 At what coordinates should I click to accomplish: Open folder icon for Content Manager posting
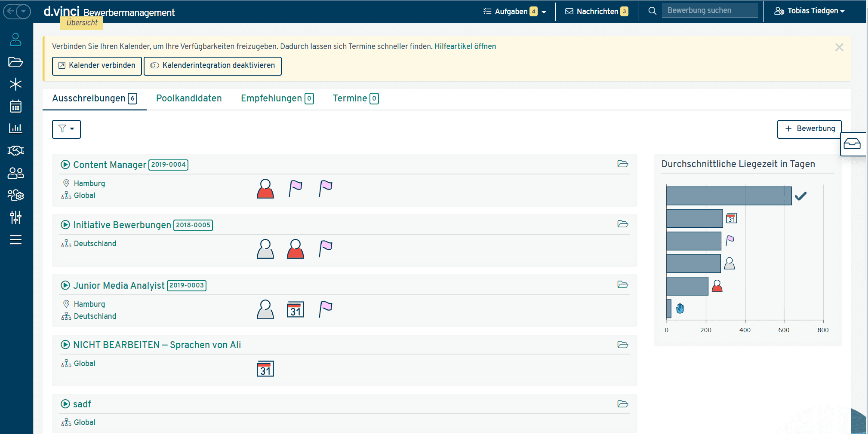click(622, 164)
